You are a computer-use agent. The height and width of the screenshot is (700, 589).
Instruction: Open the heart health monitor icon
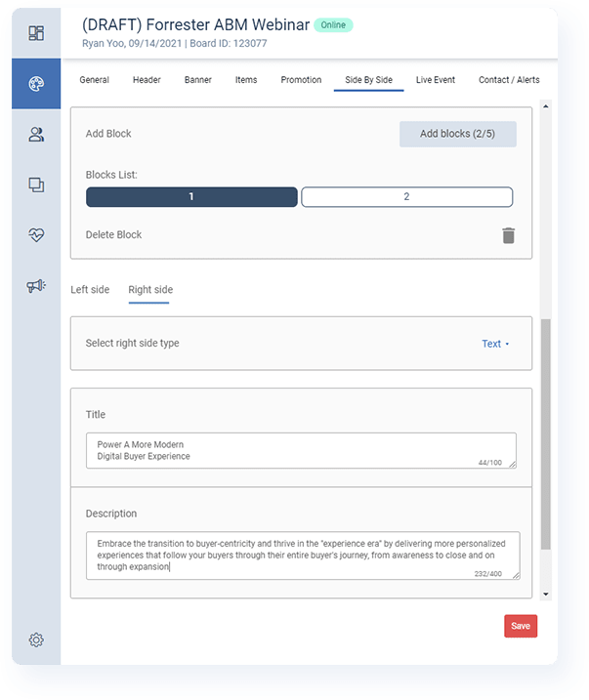tap(36, 235)
